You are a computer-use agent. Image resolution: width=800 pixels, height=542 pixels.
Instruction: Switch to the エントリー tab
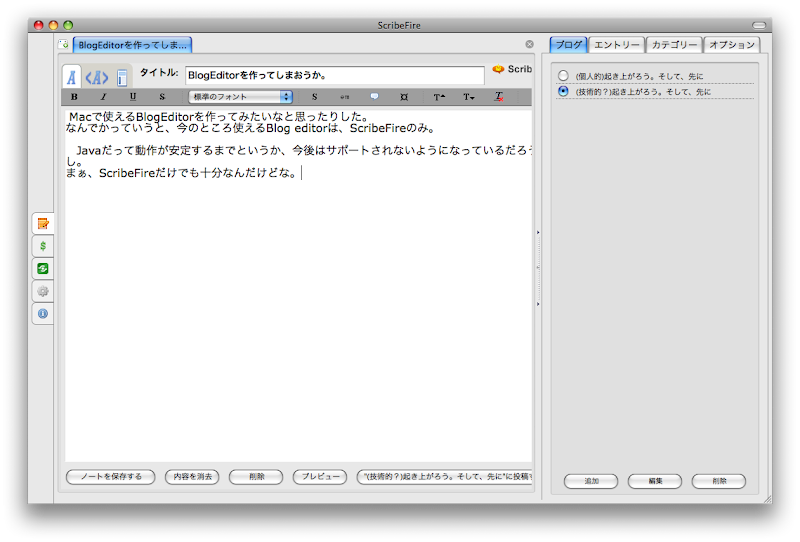(x=616, y=45)
